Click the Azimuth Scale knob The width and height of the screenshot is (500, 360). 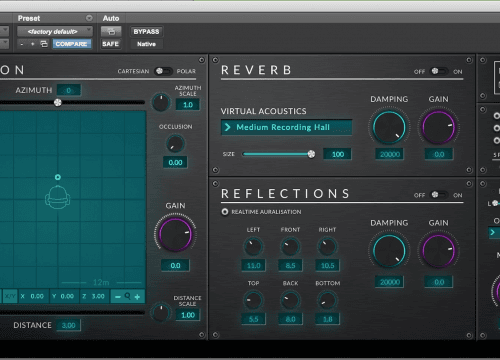tap(161, 103)
